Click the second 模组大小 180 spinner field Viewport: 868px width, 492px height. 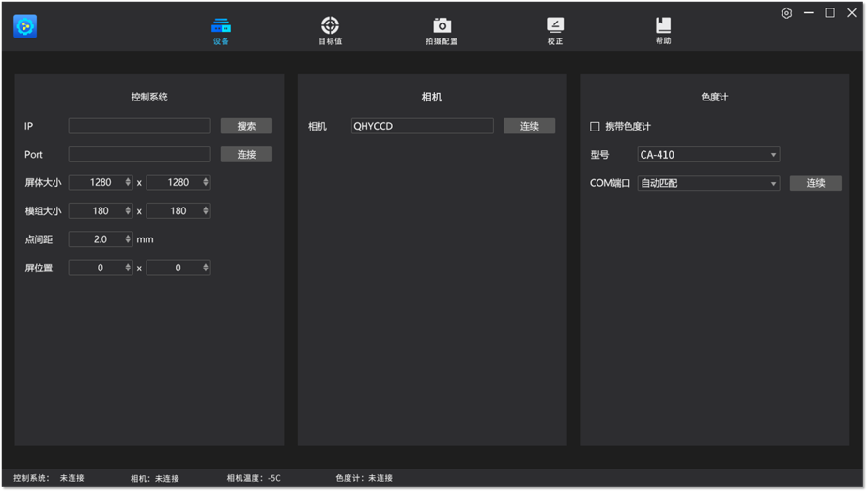pos(175,211)
